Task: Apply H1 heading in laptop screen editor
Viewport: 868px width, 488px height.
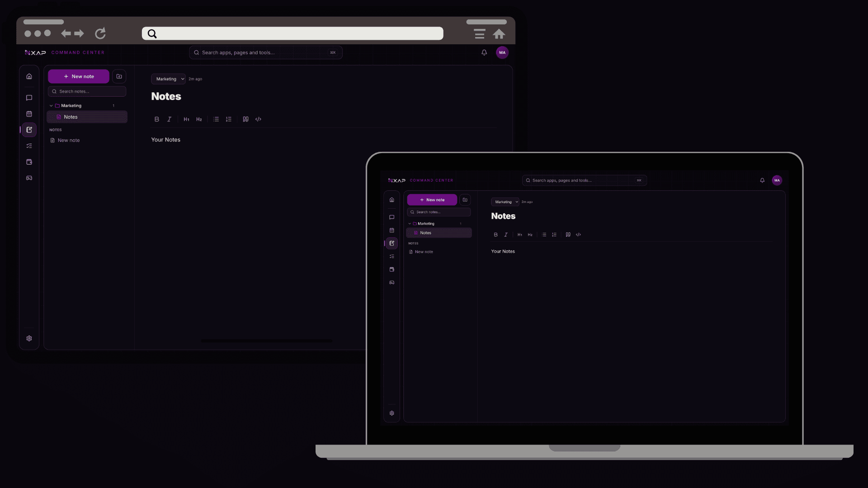Action: pyautogui.click(x=520, y=235)
